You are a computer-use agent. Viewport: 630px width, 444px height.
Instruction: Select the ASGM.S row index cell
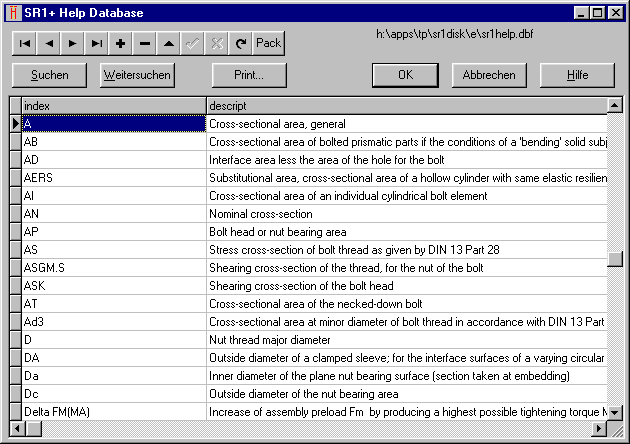(x=113, y=268)
